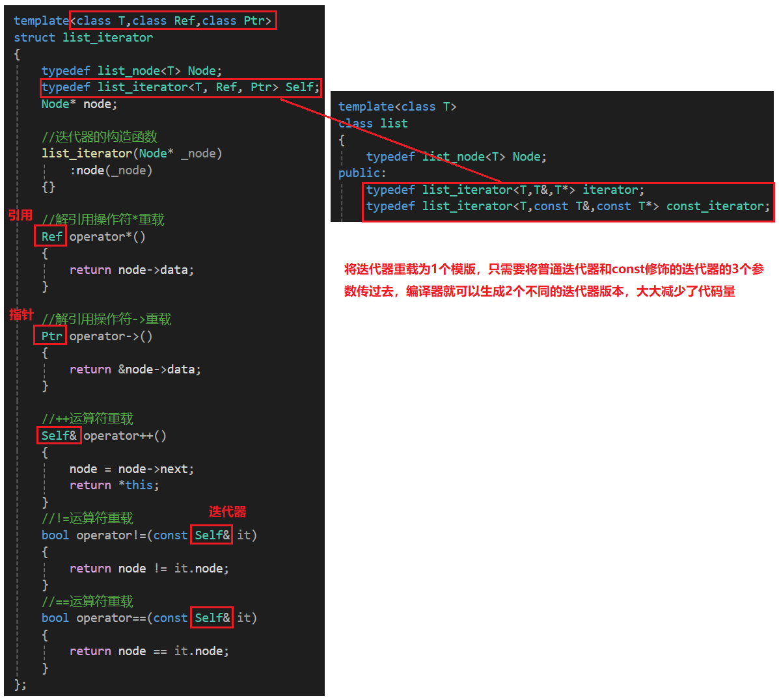Click the 'return node != it.node;' statement

tap(149, 569)
